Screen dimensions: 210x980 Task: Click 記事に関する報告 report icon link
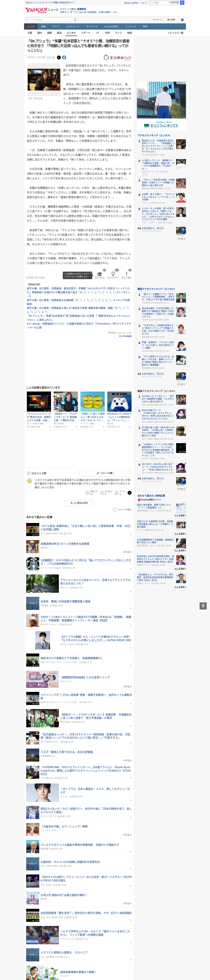click(35, 278)
